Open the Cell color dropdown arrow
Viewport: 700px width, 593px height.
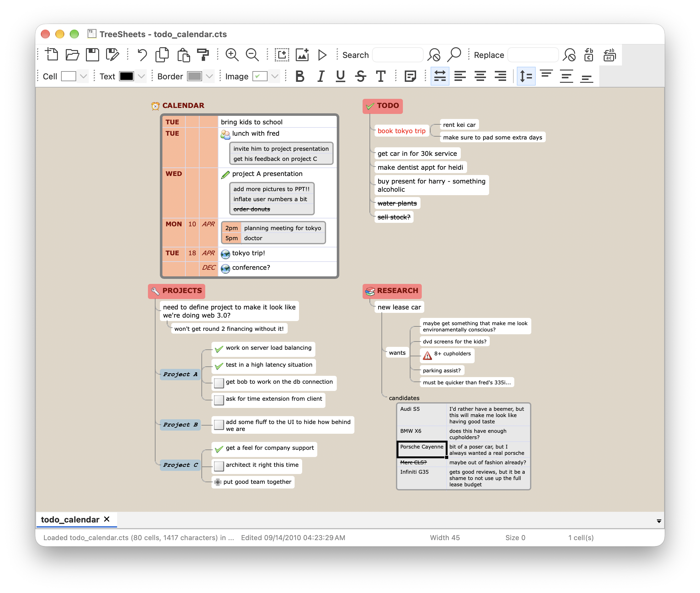point(83,76)
